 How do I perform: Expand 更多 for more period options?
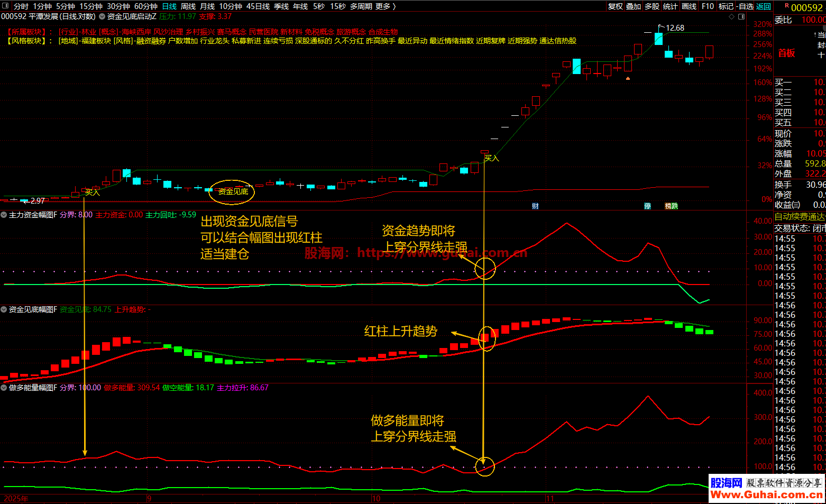click(x=385, y=6)
